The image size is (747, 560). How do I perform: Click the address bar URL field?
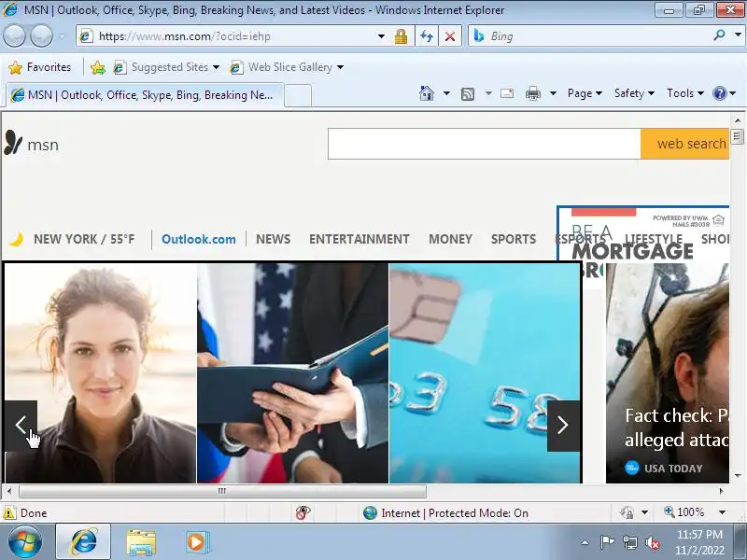pyautogui.click(x=229, y=36)
